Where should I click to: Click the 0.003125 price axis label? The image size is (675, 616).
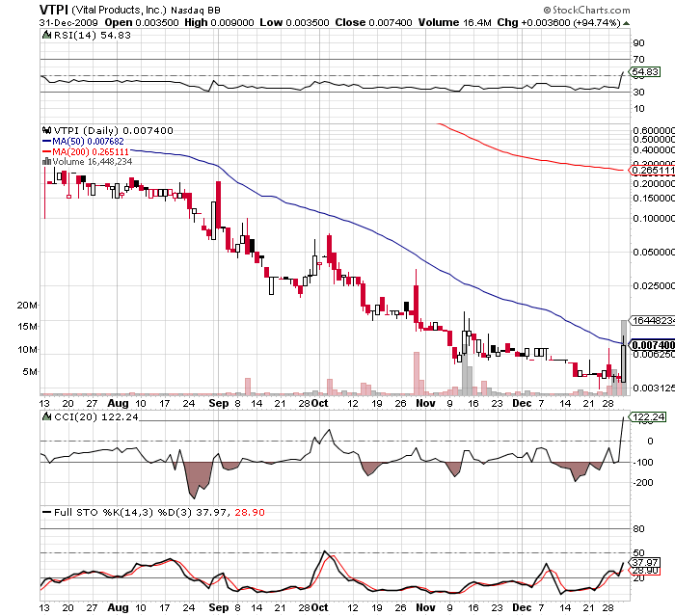click(x=654, y=388)
